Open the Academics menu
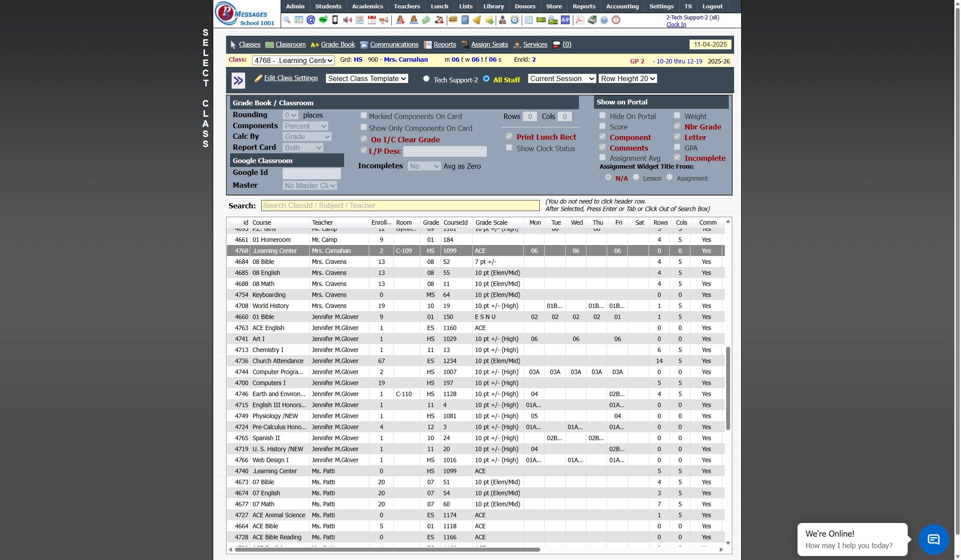961x560 pixels. pos(367,6)
